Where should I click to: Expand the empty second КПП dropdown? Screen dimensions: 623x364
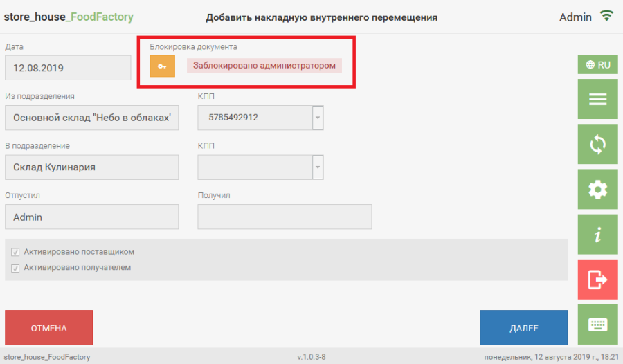click(318, 167)
